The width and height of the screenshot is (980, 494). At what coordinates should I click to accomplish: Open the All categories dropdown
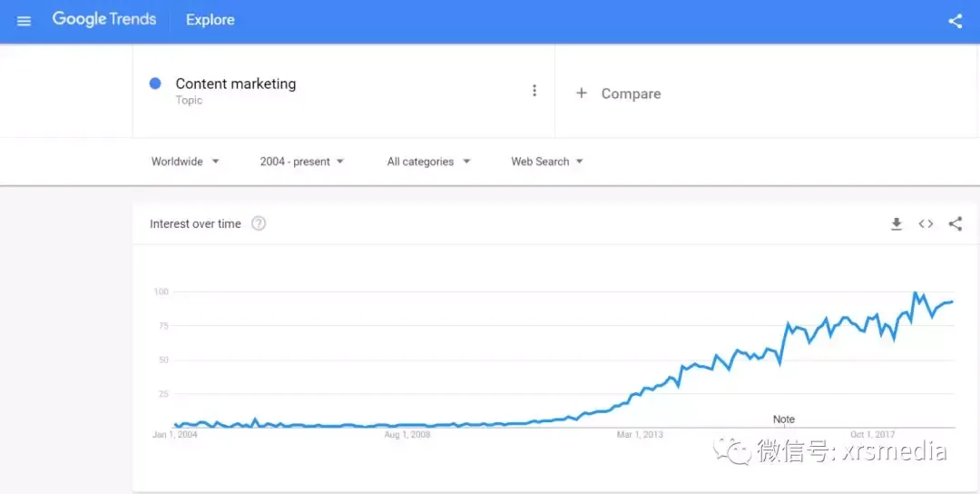[x=428, y=162]
